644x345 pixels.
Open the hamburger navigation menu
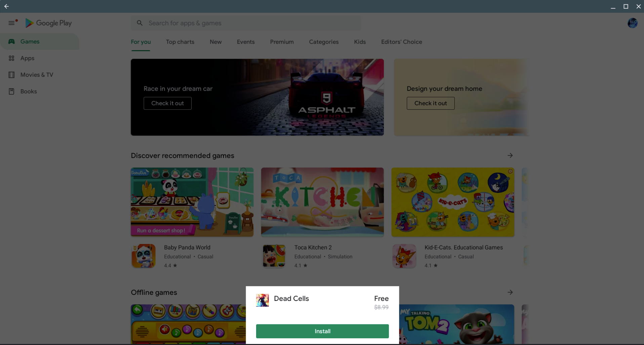click(11, 23)
